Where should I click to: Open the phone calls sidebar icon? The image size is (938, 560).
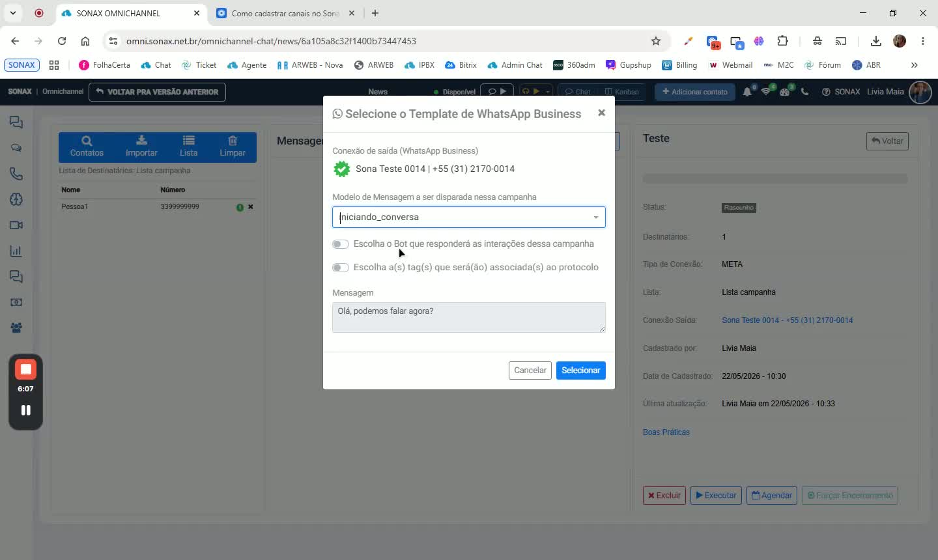tap(16, 174)
